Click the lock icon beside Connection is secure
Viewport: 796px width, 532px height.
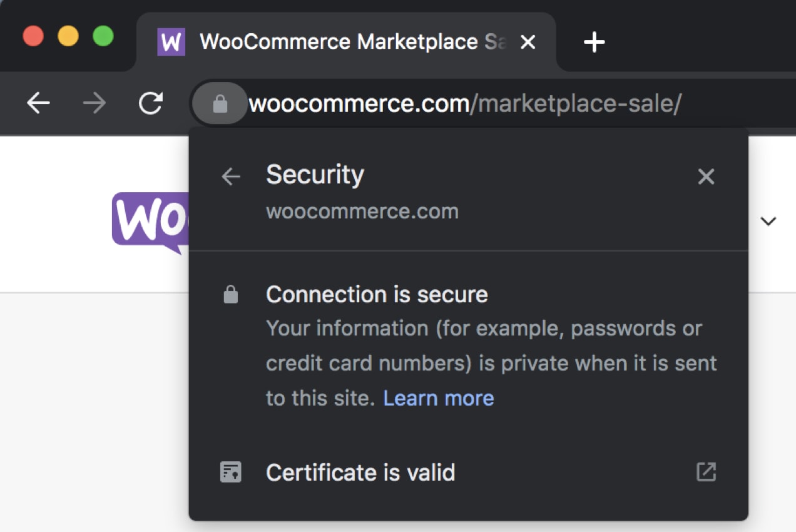tap(231, 294)
